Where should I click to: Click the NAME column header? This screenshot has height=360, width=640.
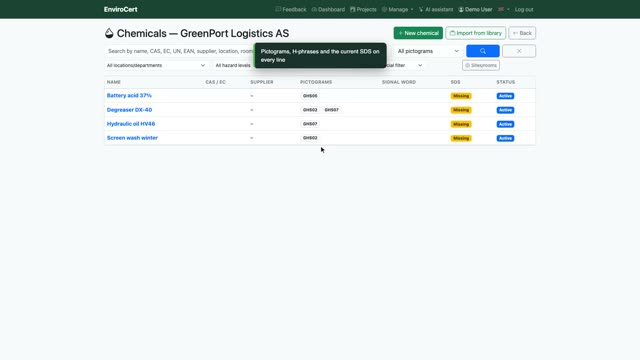point(113,82)
